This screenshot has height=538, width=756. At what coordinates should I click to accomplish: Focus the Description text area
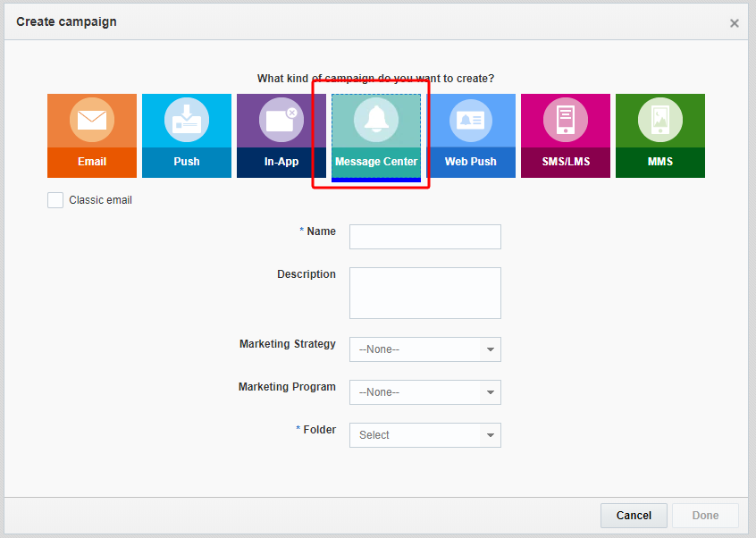click(425, 293)
